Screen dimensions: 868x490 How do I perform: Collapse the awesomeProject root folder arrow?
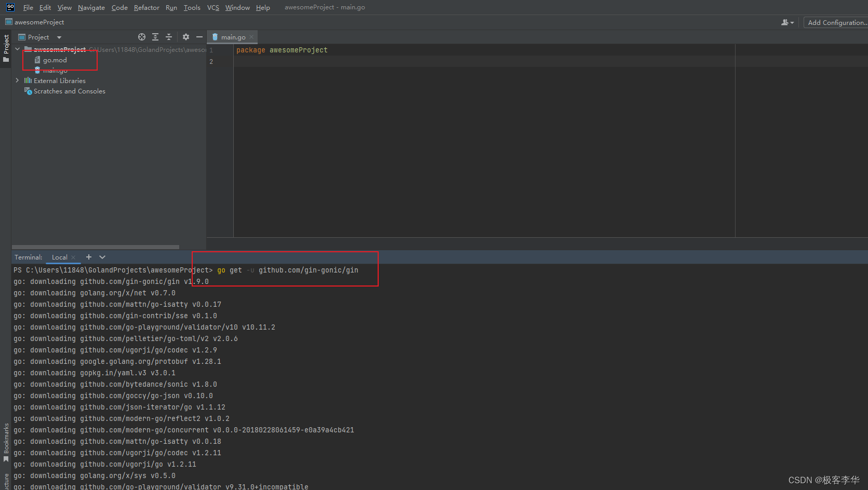[18, 49]
